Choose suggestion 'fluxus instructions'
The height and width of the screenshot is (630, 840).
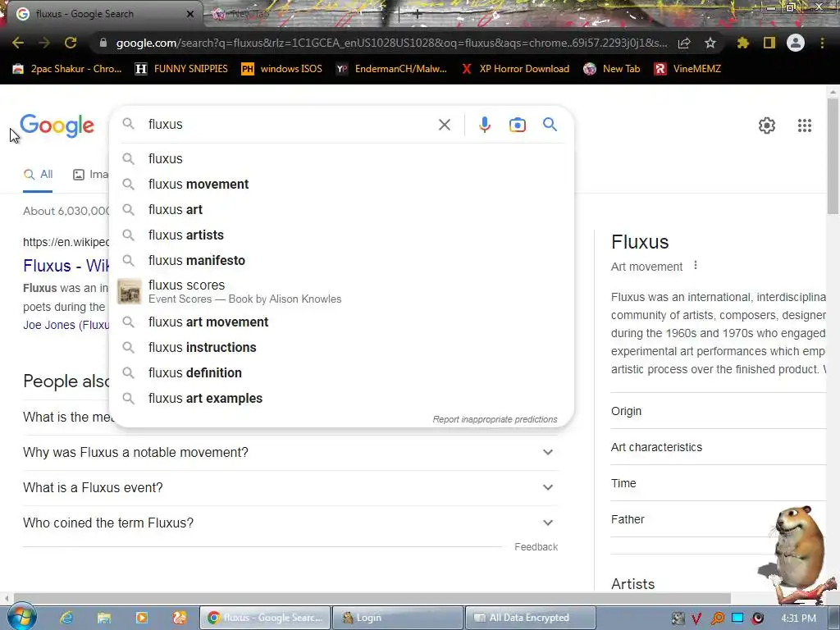pyautogui.click(x=341, y=347)
